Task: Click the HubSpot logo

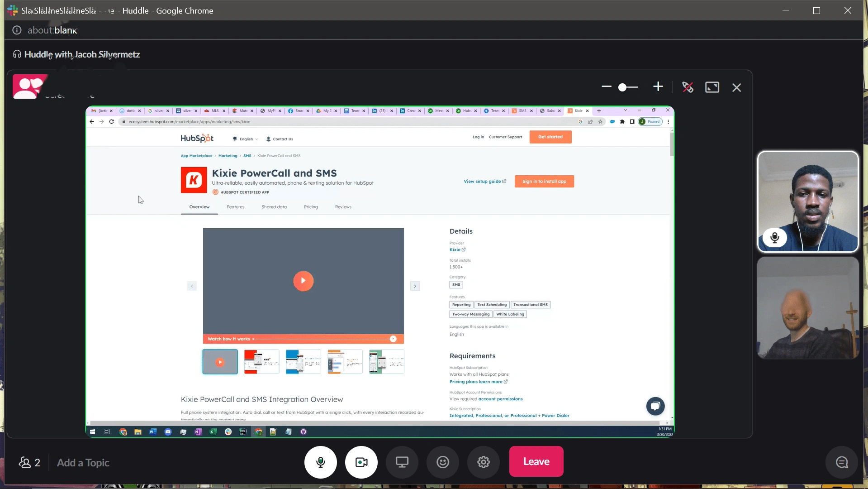Action: click(197, 138)
